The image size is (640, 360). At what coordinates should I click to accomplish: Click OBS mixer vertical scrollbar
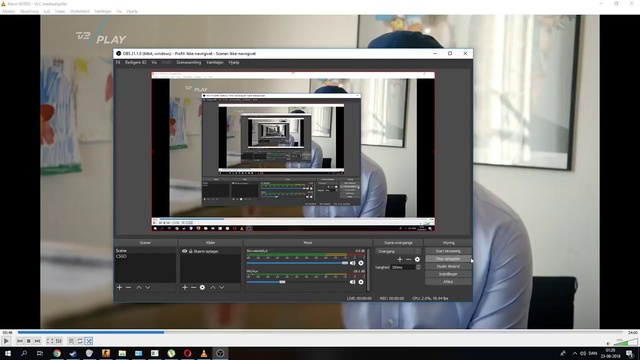coord(368,269)
